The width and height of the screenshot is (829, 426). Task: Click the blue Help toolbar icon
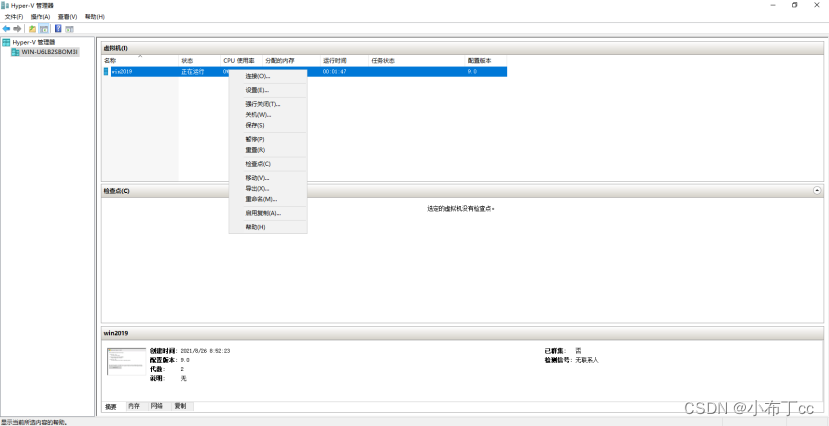coord(58,29)
